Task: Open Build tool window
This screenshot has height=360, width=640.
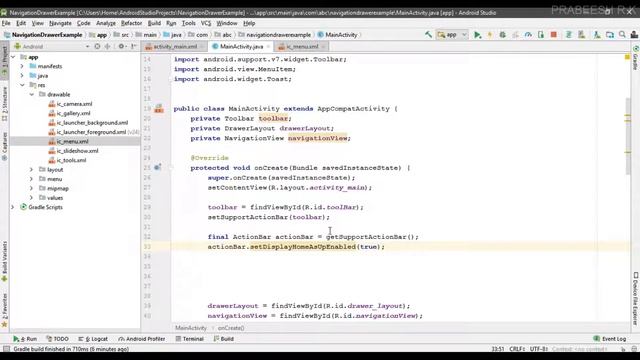Action: [x=224, y=339]
